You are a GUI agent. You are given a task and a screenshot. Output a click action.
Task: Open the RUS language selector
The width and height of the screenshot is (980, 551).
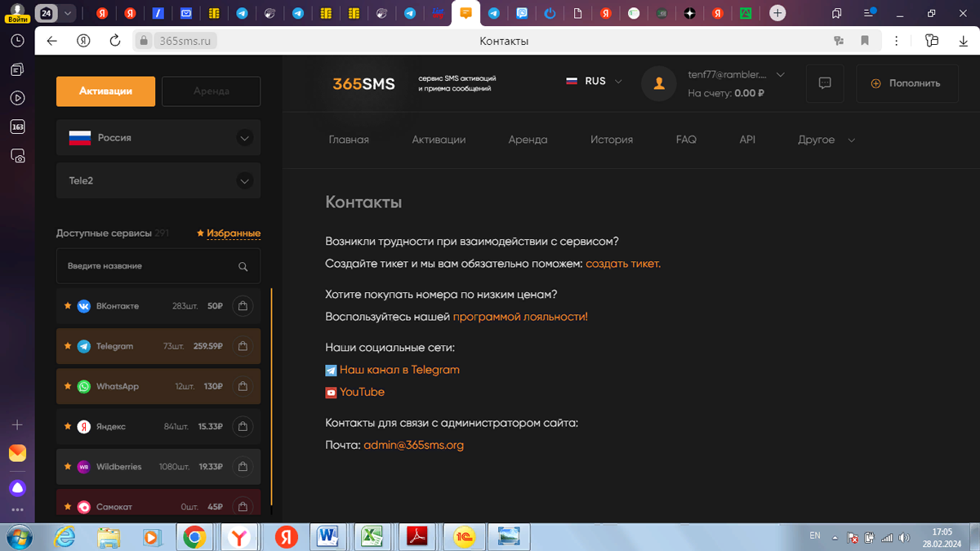(x=595, y=82)
